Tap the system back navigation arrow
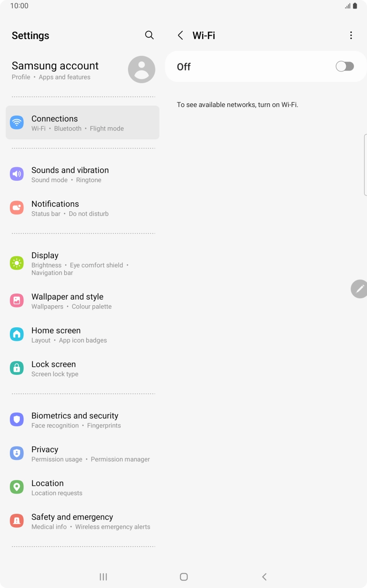367x588 pixels. 264,577
